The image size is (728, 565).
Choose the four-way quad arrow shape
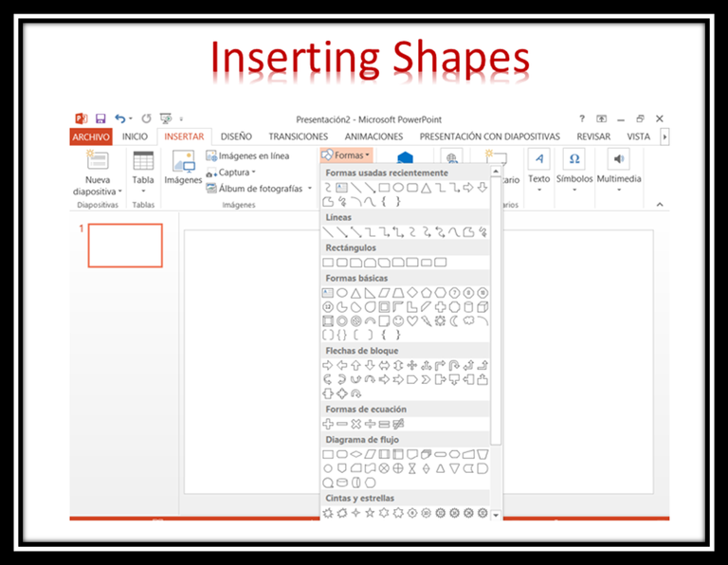tap(412, 365)
